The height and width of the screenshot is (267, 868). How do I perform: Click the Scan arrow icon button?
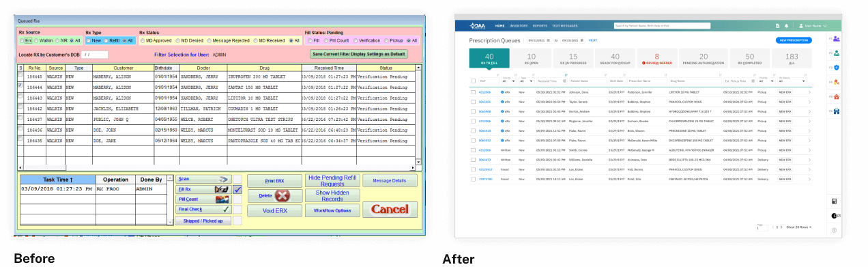(203, 178)
